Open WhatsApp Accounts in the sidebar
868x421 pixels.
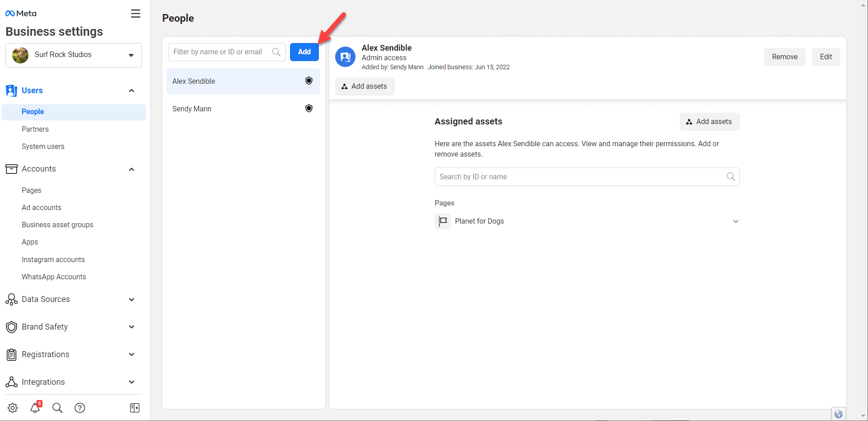[54, 277]
